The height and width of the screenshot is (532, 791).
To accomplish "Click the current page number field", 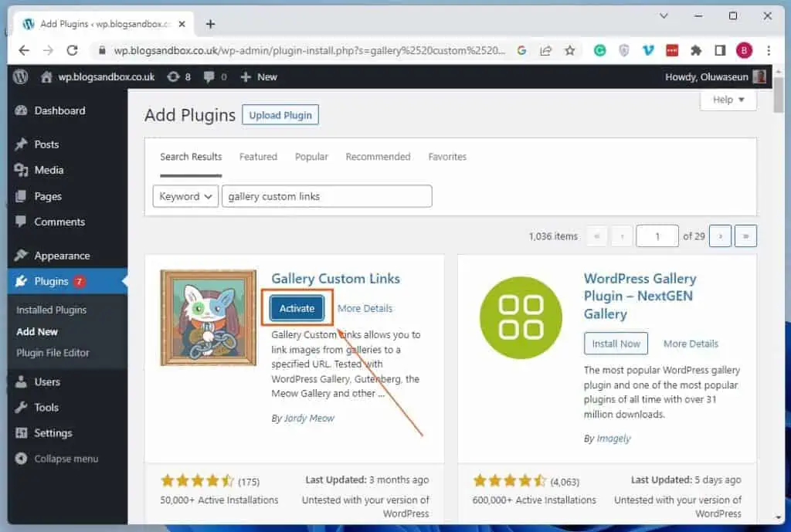I will click(x=657, y=236).
